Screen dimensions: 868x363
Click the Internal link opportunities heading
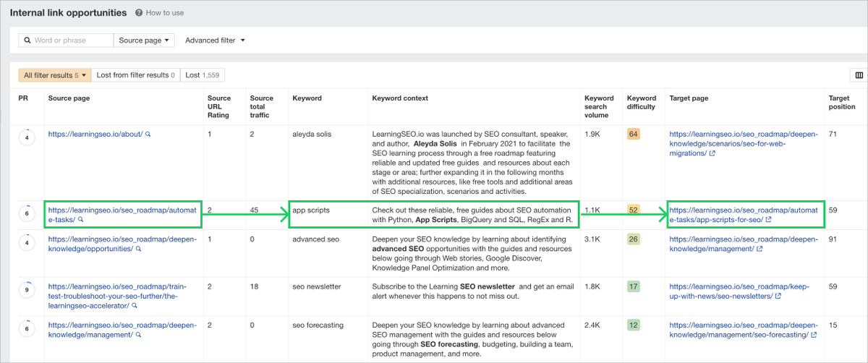point(69,13)
